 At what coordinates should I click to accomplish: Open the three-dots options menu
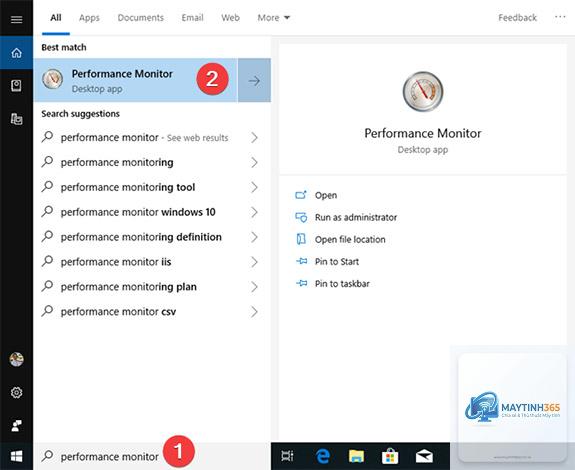(x=560, y=17)
